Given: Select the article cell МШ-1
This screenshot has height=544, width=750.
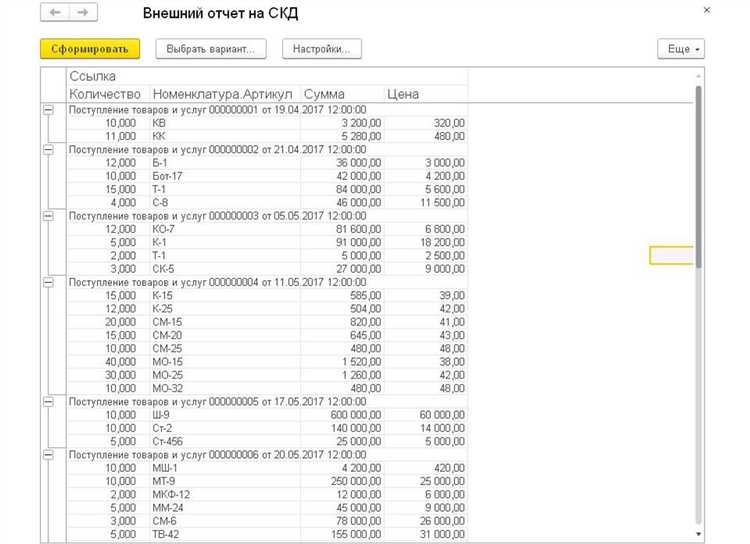Looking at the screenshot, I should point(225,468).
